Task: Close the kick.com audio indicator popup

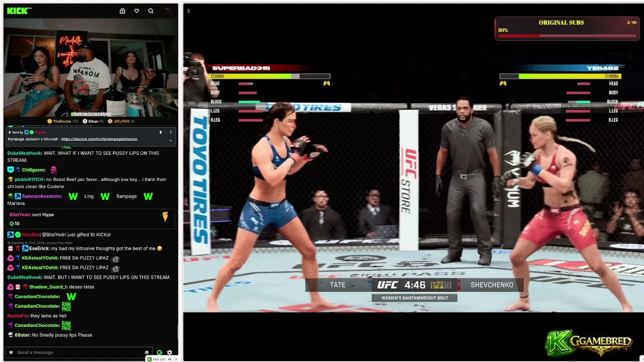Action: pyautogui.click(x=176, y=359)
